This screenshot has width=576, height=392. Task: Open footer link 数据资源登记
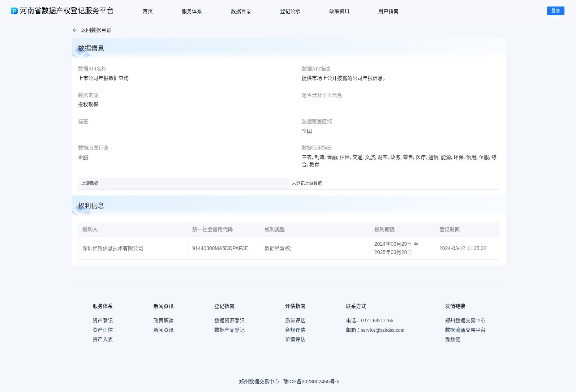click(229, 320)
